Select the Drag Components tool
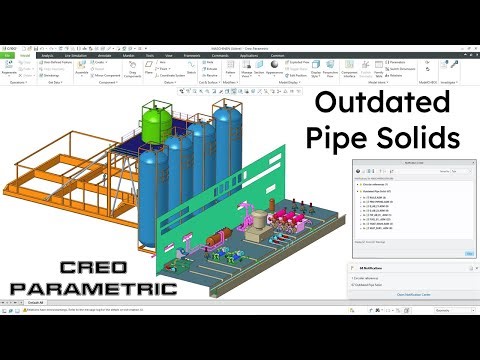The image size is (480, 360). (x=132, y=68)
